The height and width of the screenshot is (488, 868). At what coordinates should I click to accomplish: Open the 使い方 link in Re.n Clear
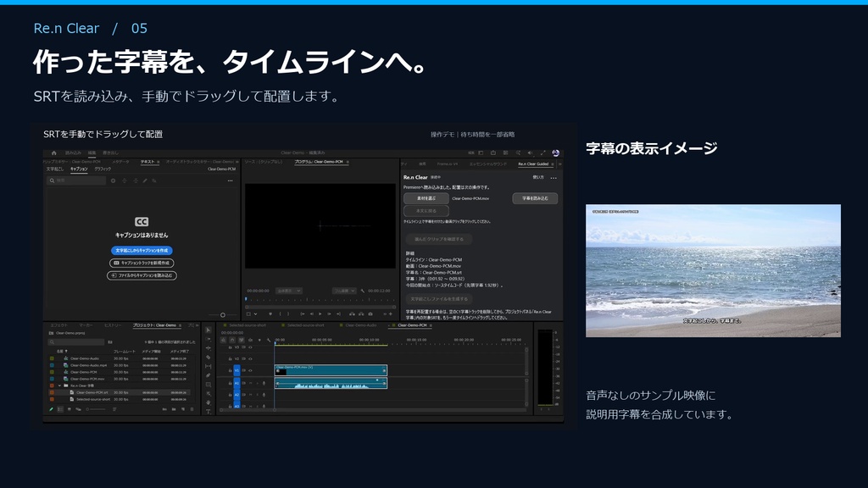click(538, 178)
